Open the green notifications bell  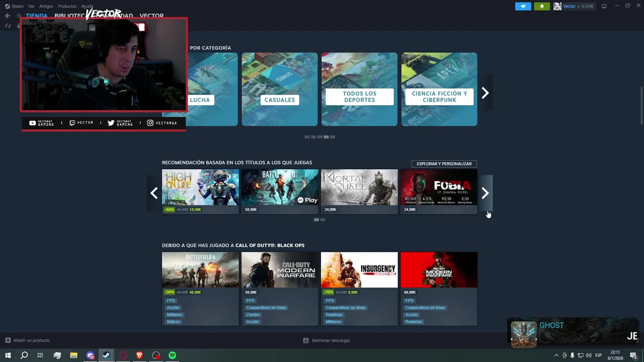(x=542, y=6)
